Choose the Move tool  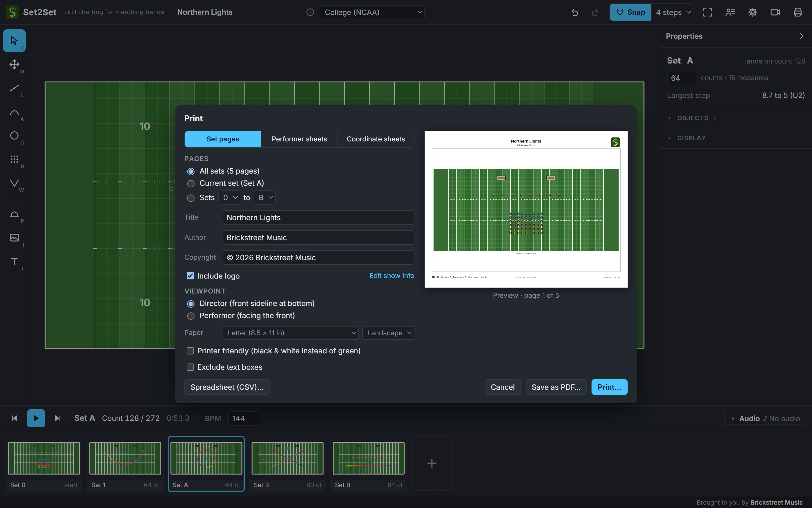coord(14,64)
